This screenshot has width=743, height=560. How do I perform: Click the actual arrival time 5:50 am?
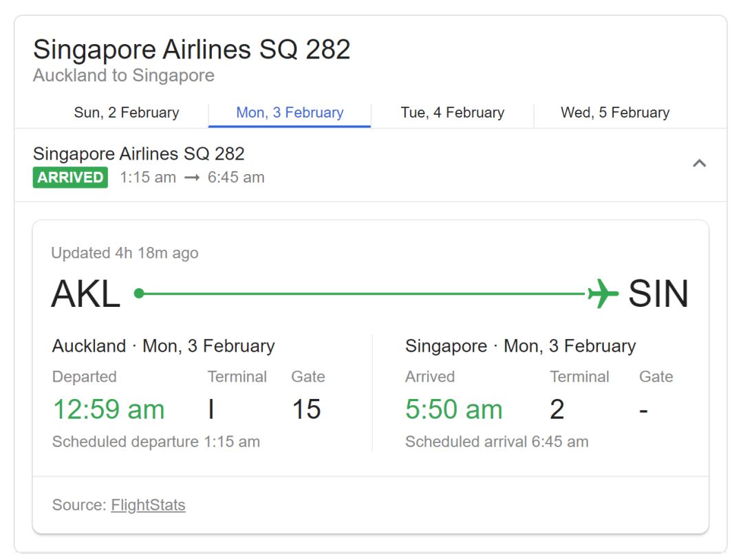[x=454, y=409]
